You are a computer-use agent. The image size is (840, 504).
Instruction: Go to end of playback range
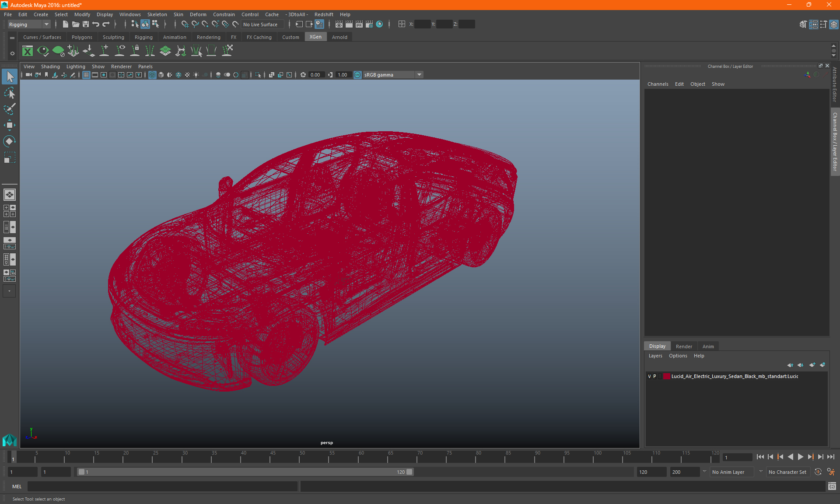tap(830, 457)
